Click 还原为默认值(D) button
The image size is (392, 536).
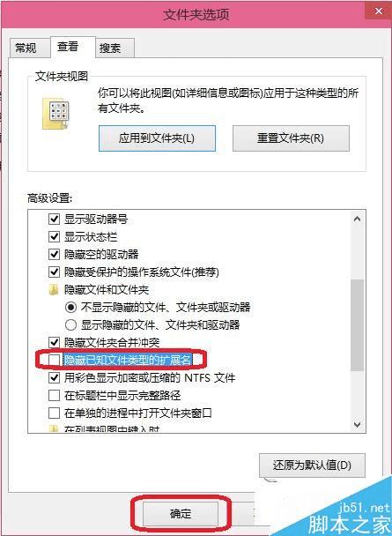tap(312, 465)
